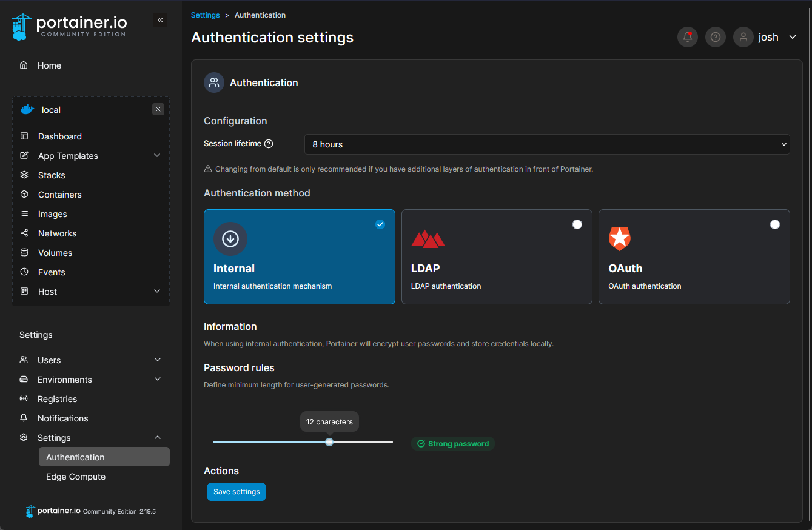Select the LDAP radio button
The width and height of the screenshot is (812, 530).
pos(577,224)
